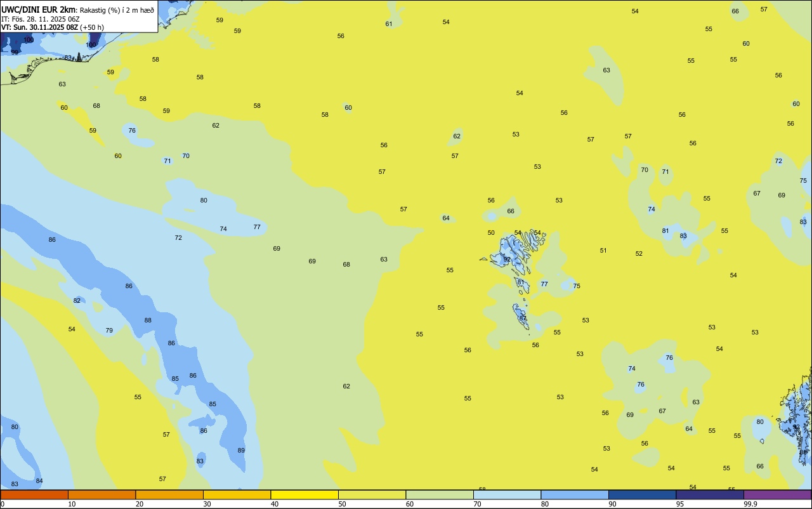
Task: Click the '30' tick label on color scale
Action: 207,504
